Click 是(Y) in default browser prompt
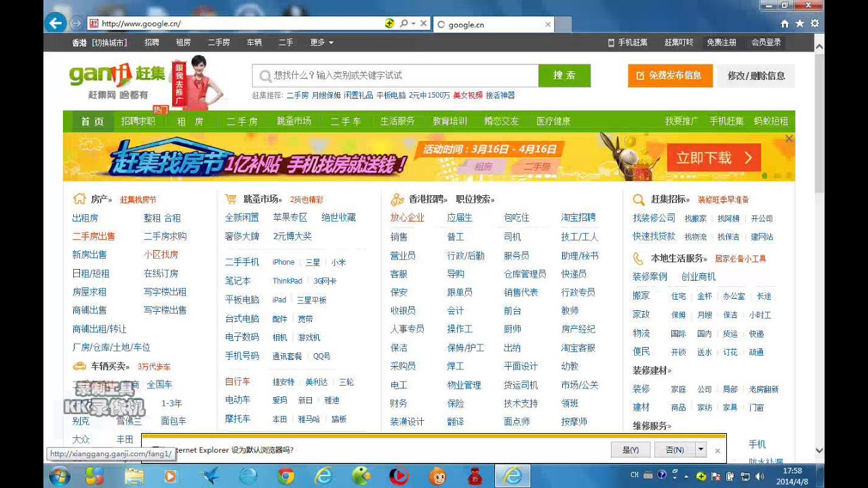868x488 pixels. [631, 449]
